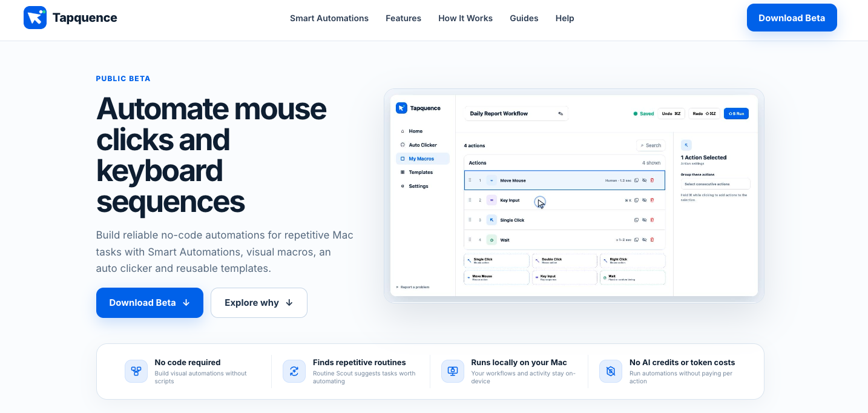Hide the Key Input action with eye icon
This screenshot has height=413, width=868.
click(644, 200)
